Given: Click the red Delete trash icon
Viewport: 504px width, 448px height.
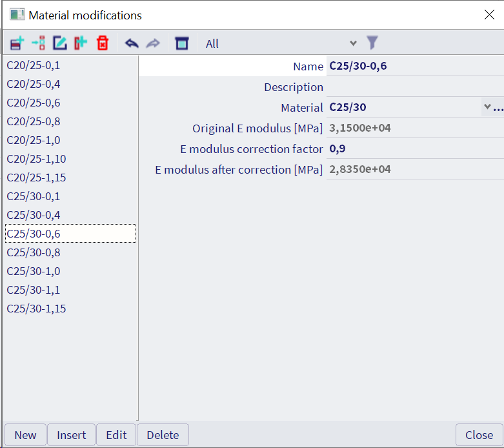Looking at the screenshot, I should [x=102, y=43].
